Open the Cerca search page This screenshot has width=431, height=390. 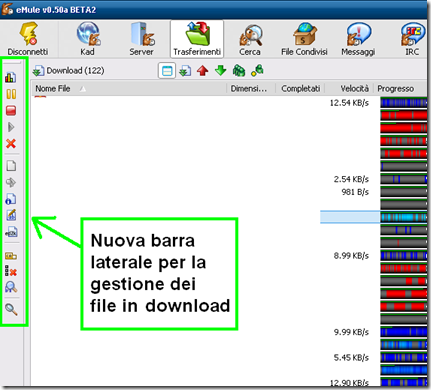tap(250, 38)
